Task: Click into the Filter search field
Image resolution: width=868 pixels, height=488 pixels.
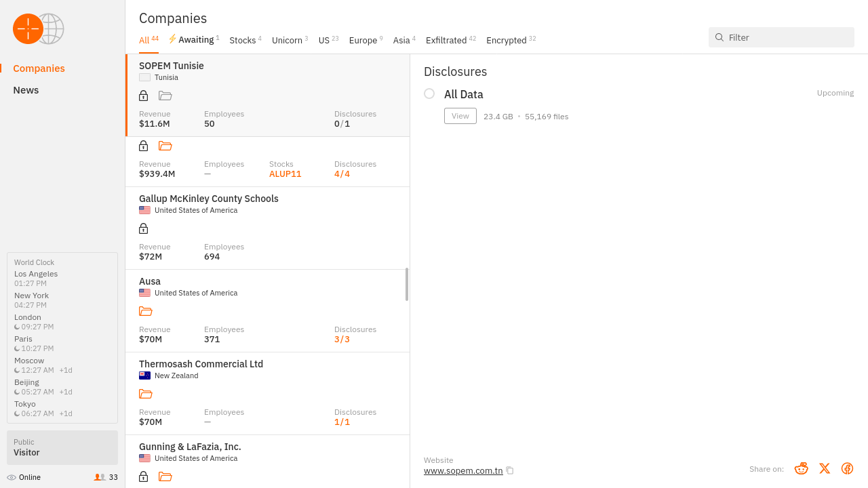Action: click(787, 37)
